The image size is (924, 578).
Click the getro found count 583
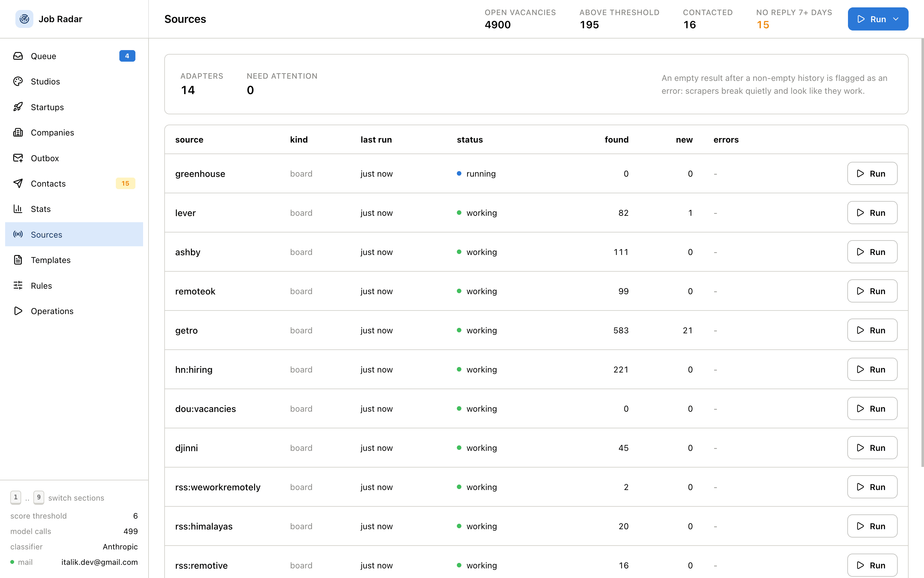pos(621,330)
